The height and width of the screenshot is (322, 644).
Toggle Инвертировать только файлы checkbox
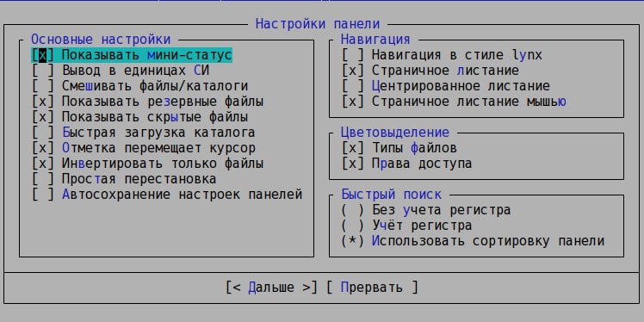pyautogui.click(x=147, y=164)
